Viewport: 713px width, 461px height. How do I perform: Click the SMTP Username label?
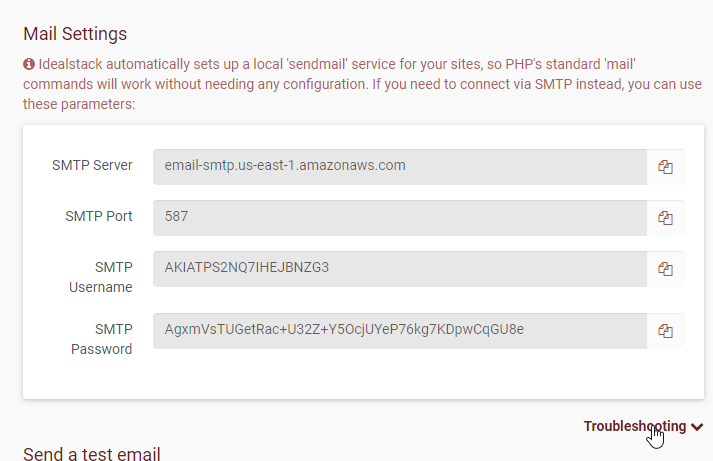click(x=98, y=276)
